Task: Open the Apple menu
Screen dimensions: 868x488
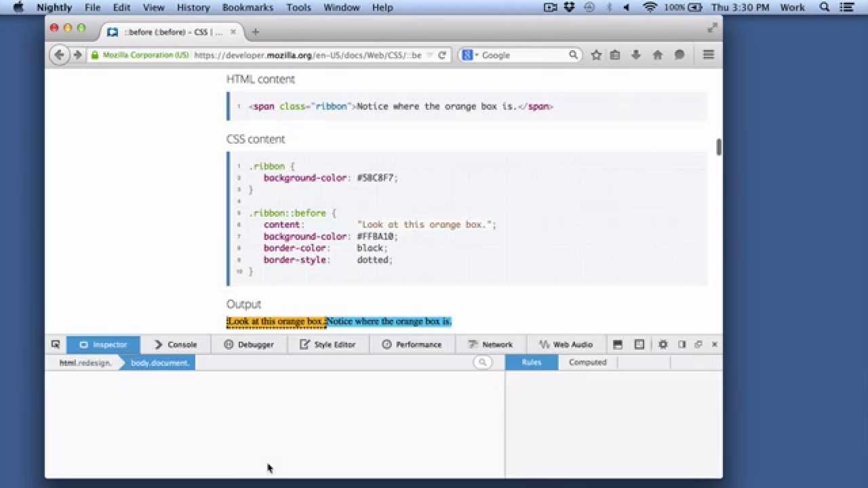Action: coord(18,7)
